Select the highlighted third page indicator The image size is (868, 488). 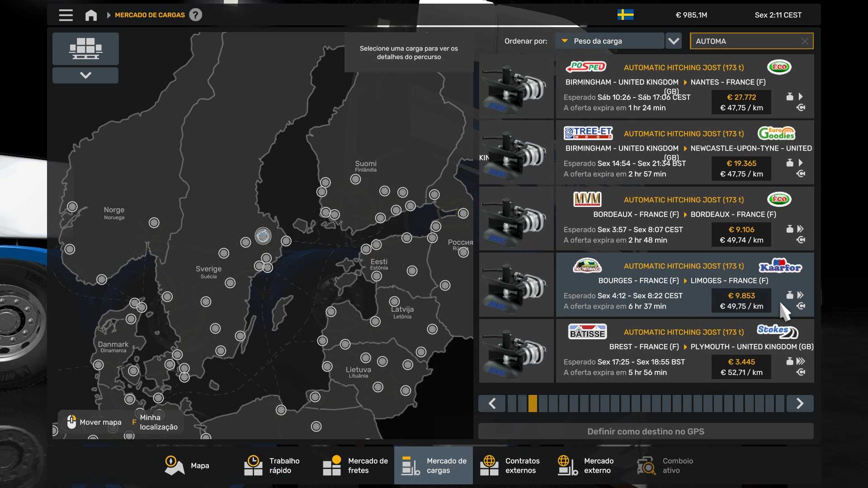click(x=533, y=404)
